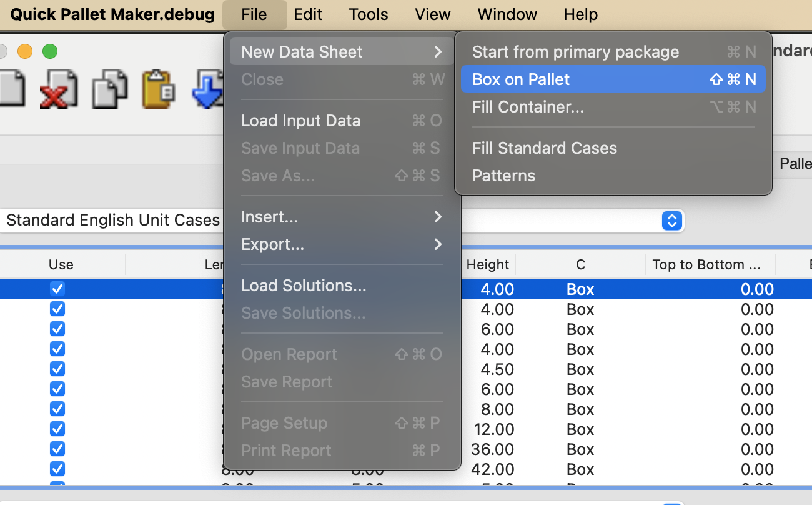The width and height of the screenshot is (812, 505).
Task: Open the Edit menu
Action: tap(308, 14)
